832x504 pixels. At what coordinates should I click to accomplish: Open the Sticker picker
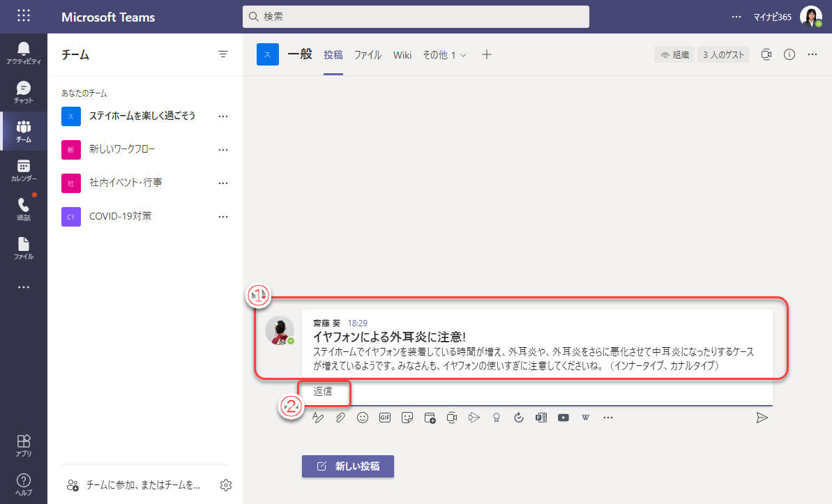tap(407, 418)
